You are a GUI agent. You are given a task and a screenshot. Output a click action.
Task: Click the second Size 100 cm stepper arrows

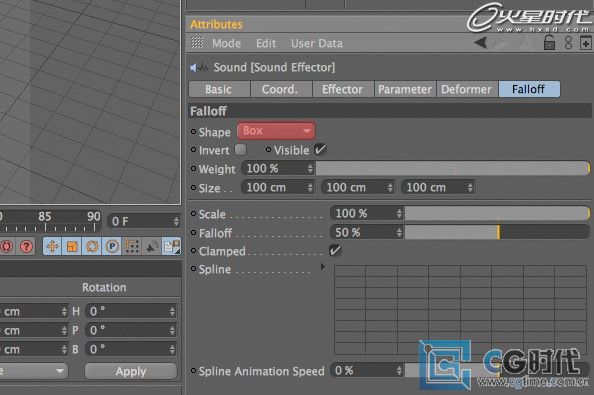390,187
